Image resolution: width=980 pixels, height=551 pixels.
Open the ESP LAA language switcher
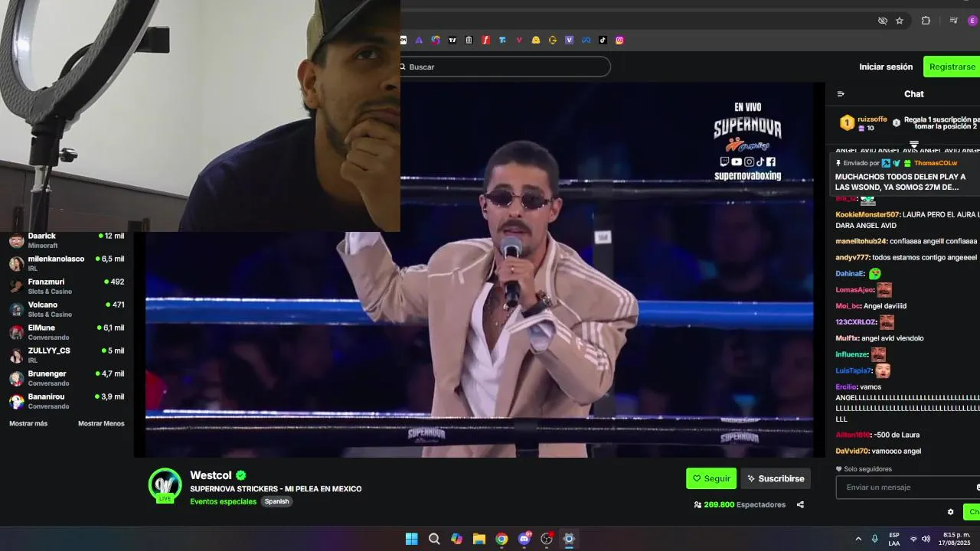pyautogui.click(x=894, y=539)
